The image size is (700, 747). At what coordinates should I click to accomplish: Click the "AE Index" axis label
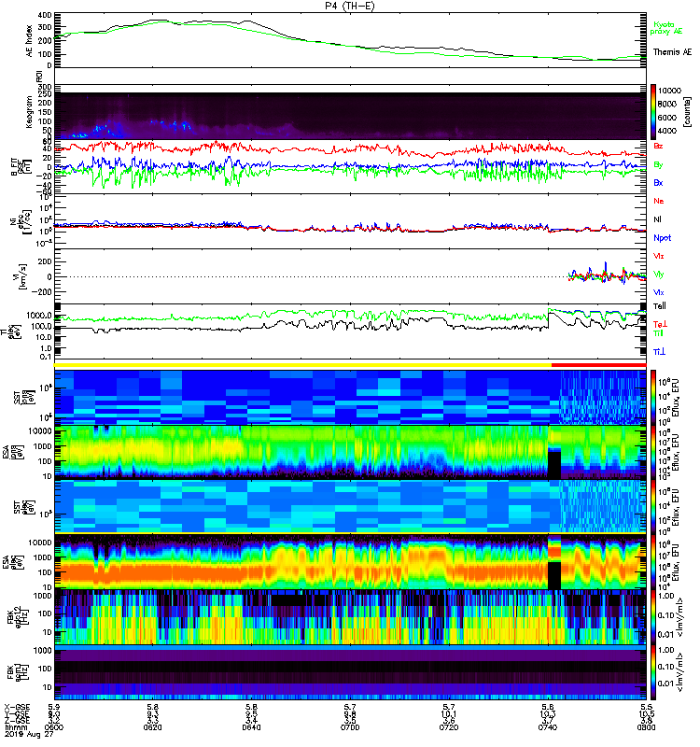point(30,41)
